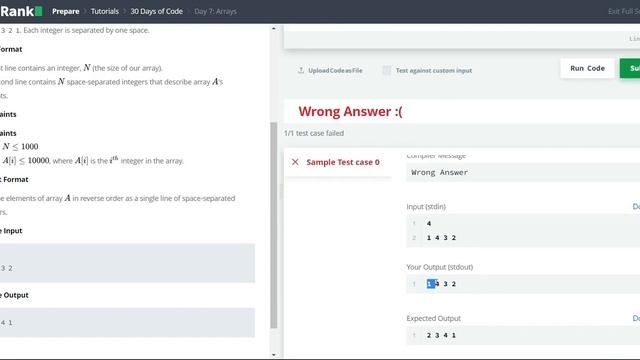Click the Input (stdin) label

(x=426, y=207)
